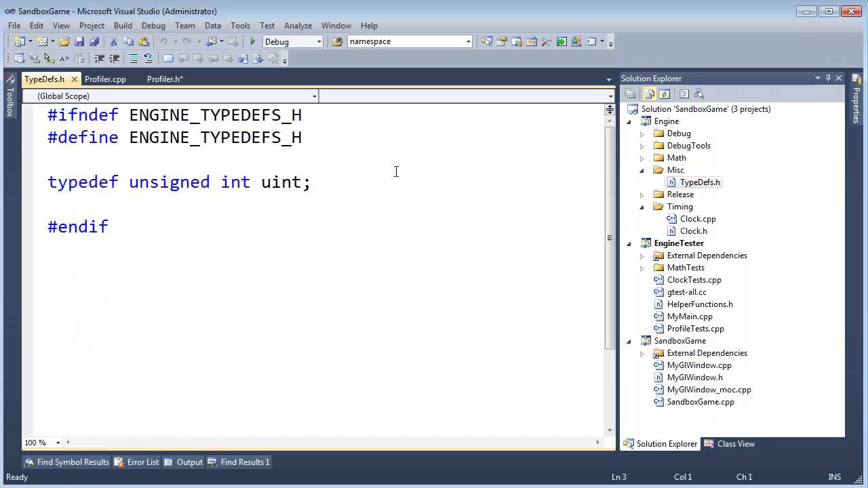Select Clock.cpp in Solution Explorer

[698, 219]
